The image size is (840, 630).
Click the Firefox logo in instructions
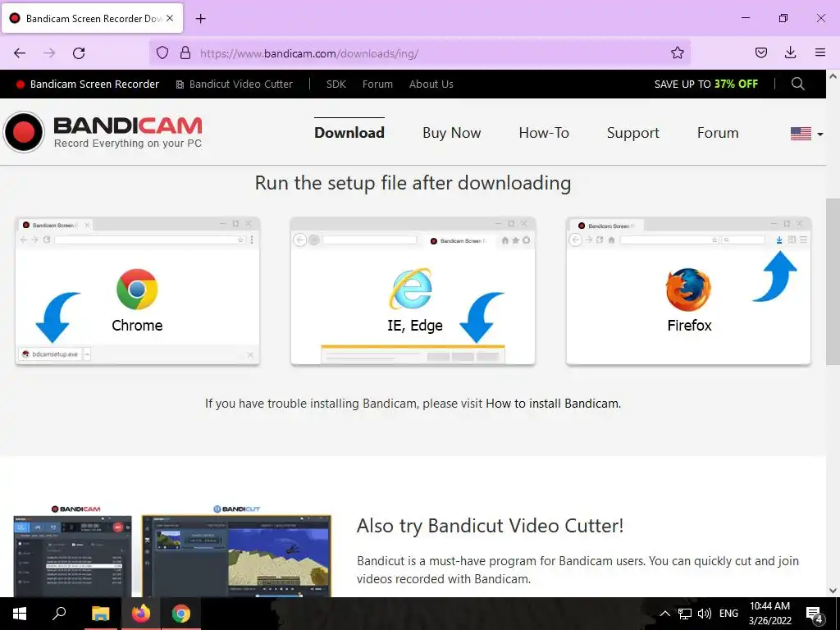click(688, 290)
